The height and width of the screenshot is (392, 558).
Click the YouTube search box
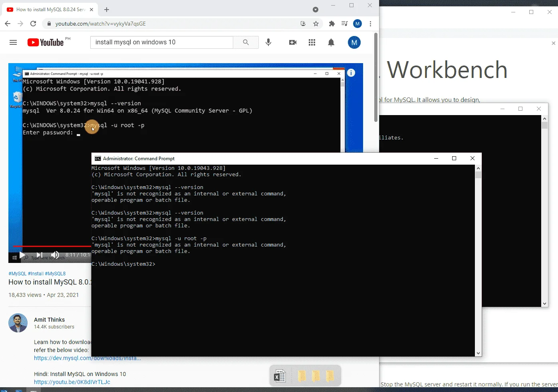click(x=162, y=42)
